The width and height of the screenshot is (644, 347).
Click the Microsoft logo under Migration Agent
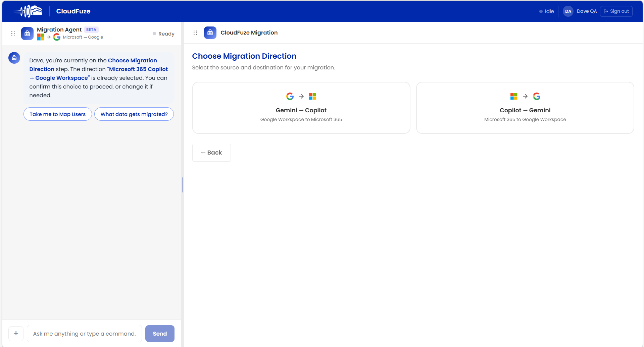tap(41, 37)
